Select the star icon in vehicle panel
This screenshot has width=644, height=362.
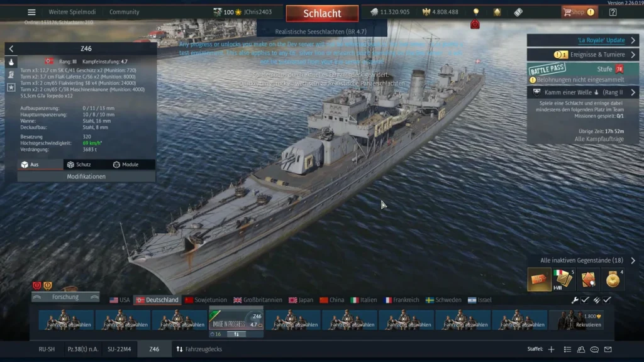11,87
